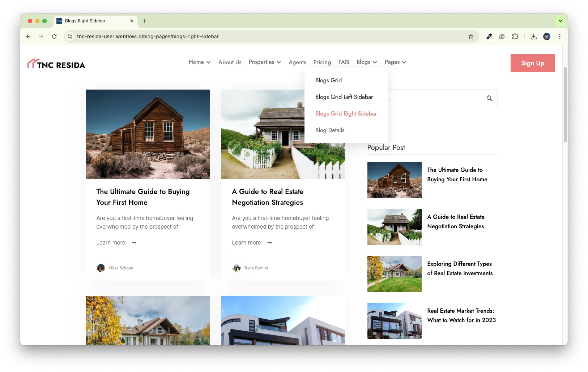Screen dimensions: 588x372
Task: Open a new browser tab
Action: point(145,21)
